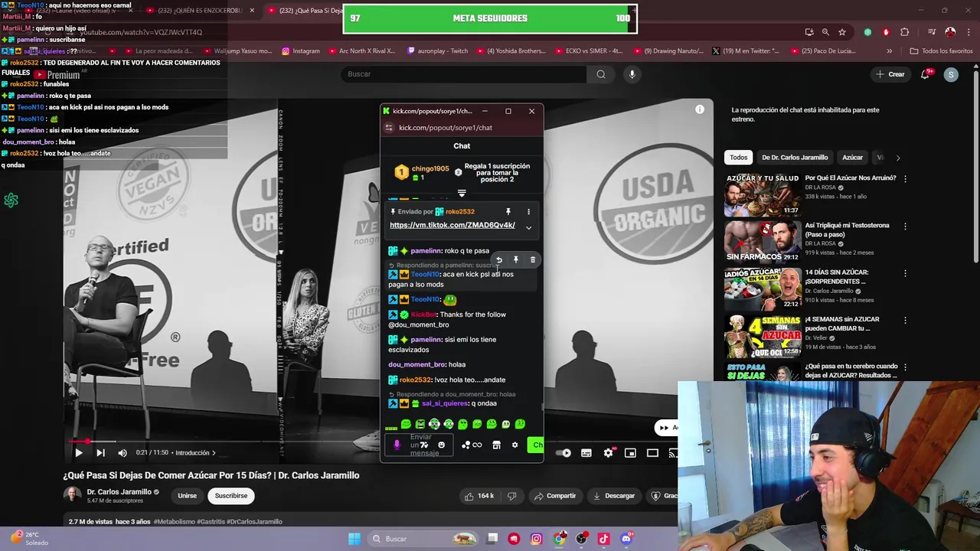
Task: Open the Instagram bookmark
Action: click(301, 51)
